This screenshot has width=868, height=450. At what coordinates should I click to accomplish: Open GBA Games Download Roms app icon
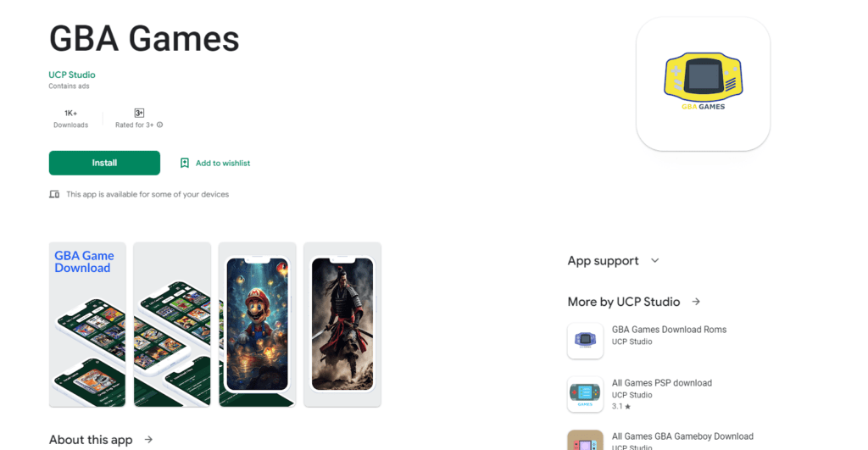click(x=585, y=341)
